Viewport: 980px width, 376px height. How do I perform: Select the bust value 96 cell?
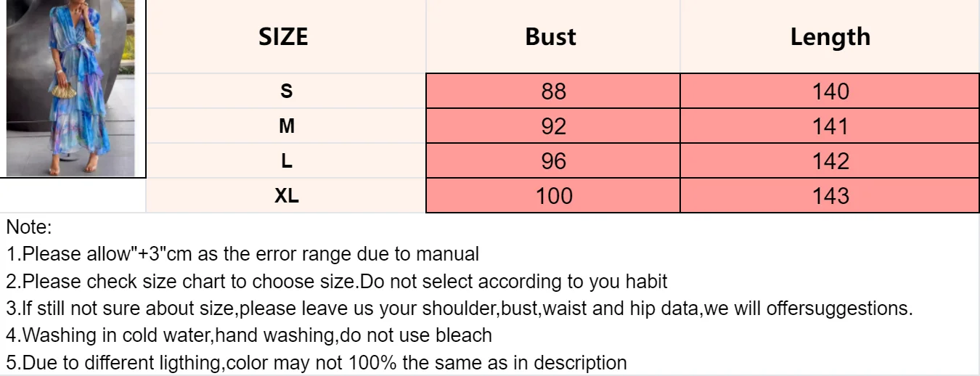552,160
